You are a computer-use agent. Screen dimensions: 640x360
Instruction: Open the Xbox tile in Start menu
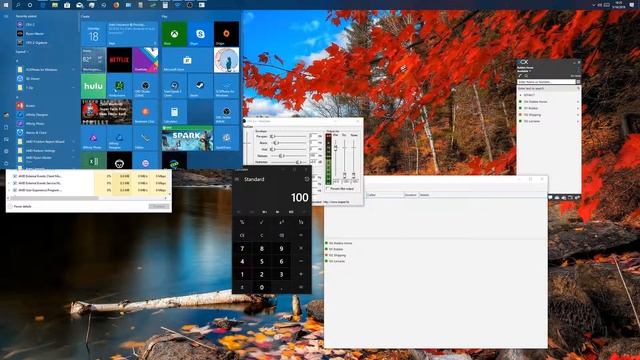[174, 34]
